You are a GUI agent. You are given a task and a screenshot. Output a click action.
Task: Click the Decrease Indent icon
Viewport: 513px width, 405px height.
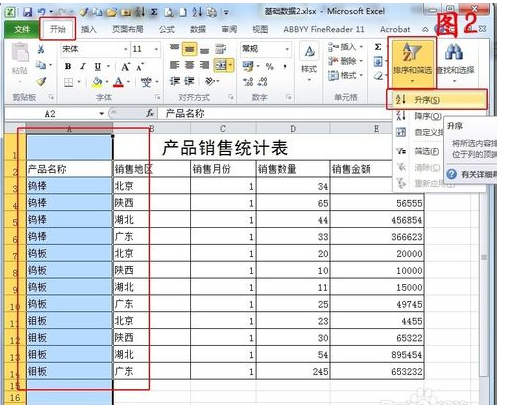pyautogui.click(x=175, y=81)
